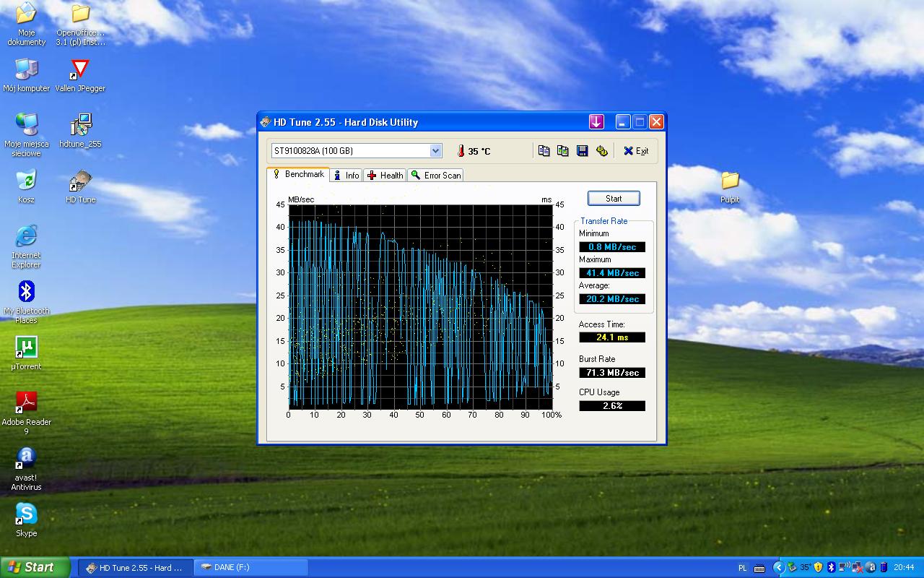Image resolution: width=924 pixels, height=578 pixels.
Task: Click the copy screenshot to clipboard icon
Action: (x=563, y=150)
